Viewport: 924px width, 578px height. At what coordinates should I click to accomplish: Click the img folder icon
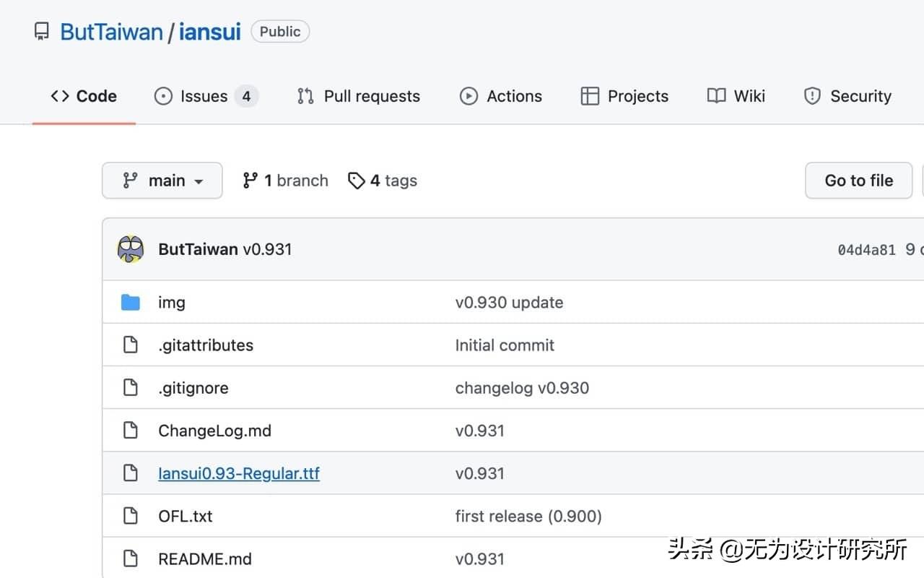coord(131,302)
